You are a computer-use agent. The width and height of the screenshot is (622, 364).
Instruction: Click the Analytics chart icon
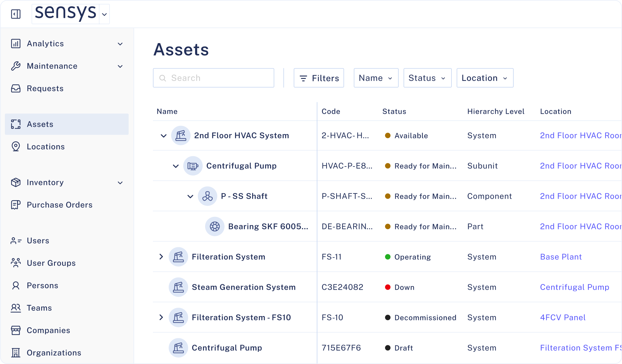[16, 44]
